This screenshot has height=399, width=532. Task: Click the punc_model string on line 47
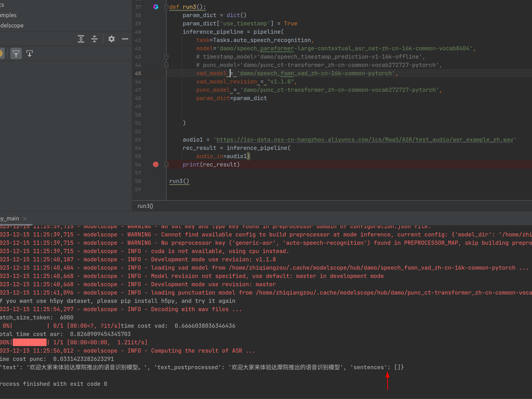click(x=340, y=90)
